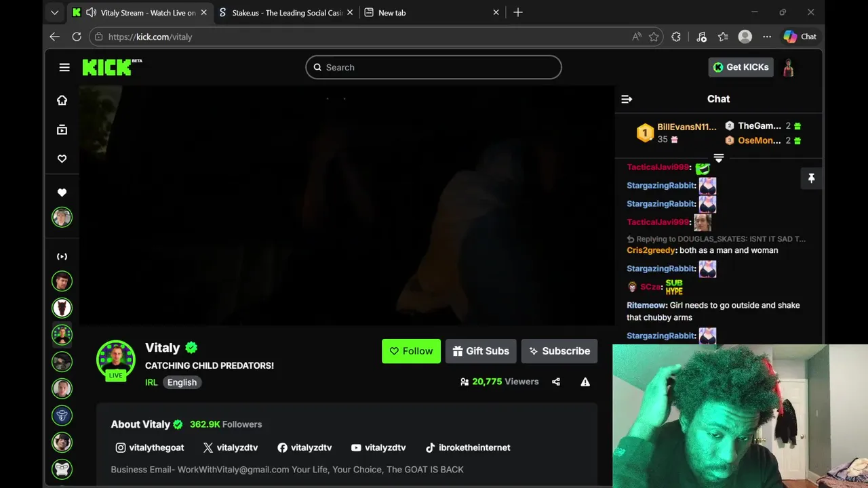Image resolution: width=868 pixels, height=488 pixels.
Task: Open the tab actions dropdown arrow
Action: pyautogui.click(x=55, y=12)
